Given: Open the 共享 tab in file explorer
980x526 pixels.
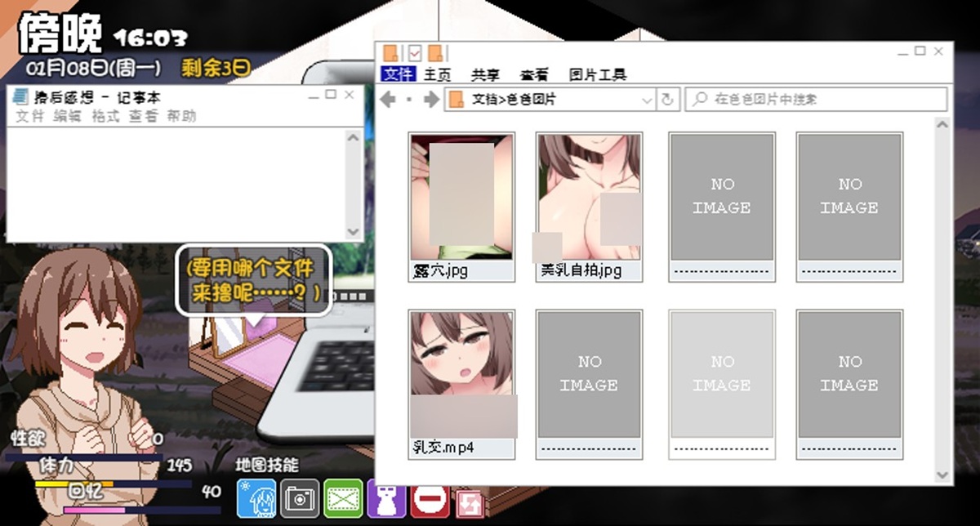Looking at the screenshot, I should tap(485, 74).
